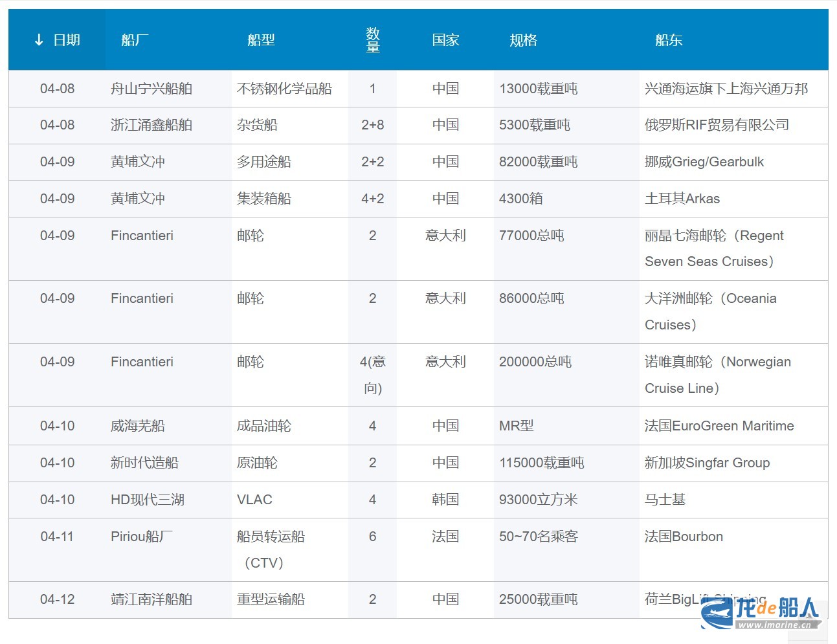Image resolution: width=837 pixels, height=644 pixels.
Task: Select the 靖江南洋船舶 shipyard cell
Action: coord(151,599)
